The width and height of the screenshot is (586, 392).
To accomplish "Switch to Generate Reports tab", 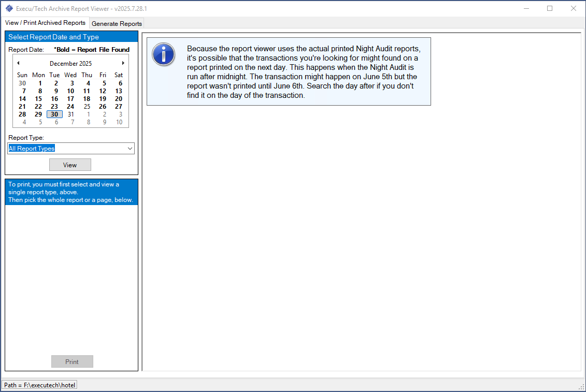I will pyautogui.click(x=117, y=23).
